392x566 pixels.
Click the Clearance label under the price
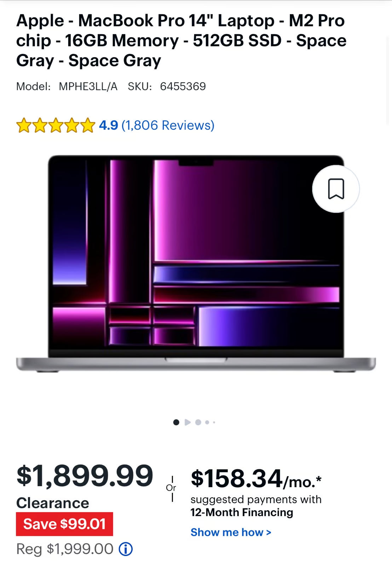pos(53,503)
